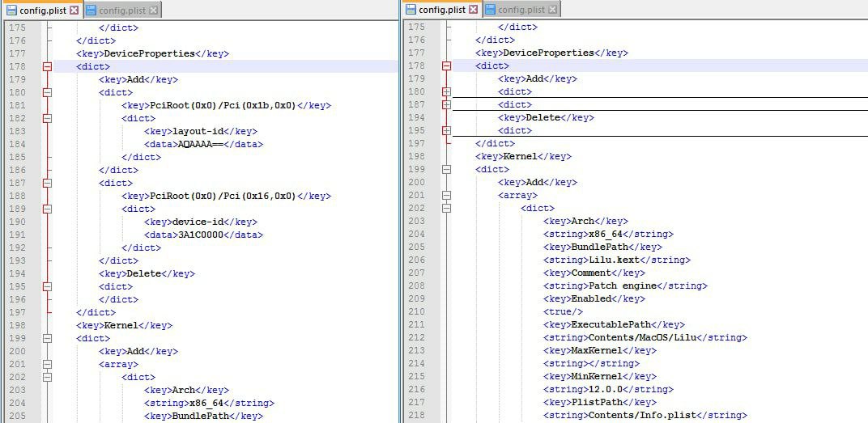Close the inactive config.plist tab in right pane
This screenshot has height=423, width=868.
pos(553,10)
